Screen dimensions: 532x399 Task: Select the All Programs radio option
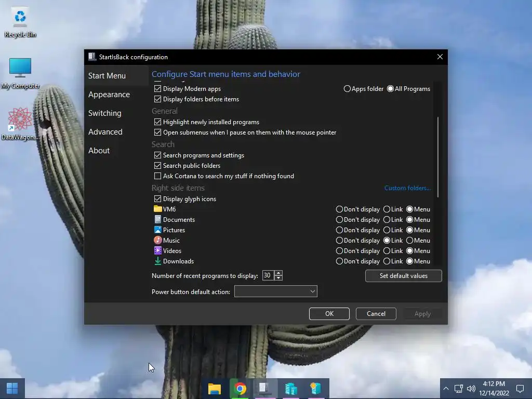[x=391, y=88]
